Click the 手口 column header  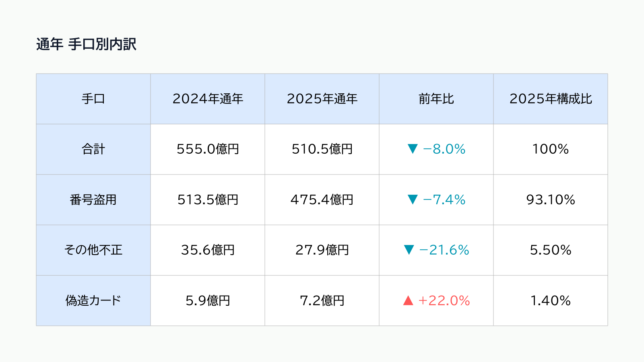93,99
